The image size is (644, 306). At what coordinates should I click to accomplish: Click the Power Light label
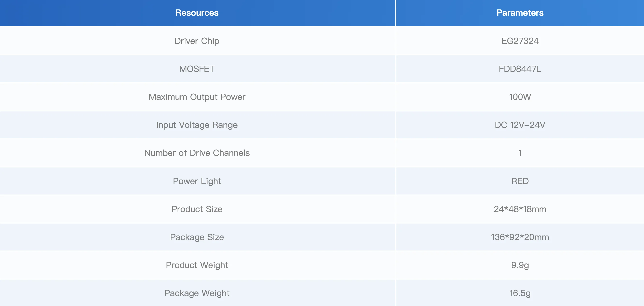tap(197, 181)
